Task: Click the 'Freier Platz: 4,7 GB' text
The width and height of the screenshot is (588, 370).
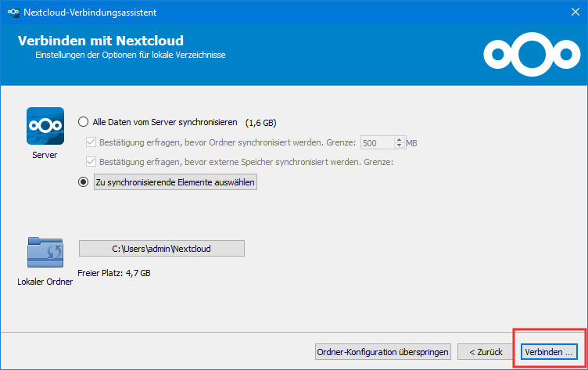Action: 114,273
